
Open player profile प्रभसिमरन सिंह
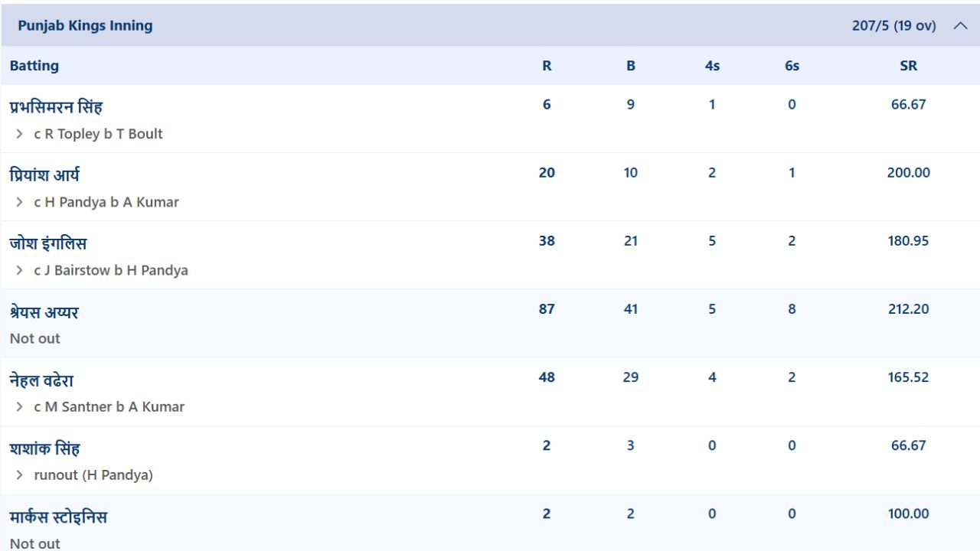click(56, 107)
